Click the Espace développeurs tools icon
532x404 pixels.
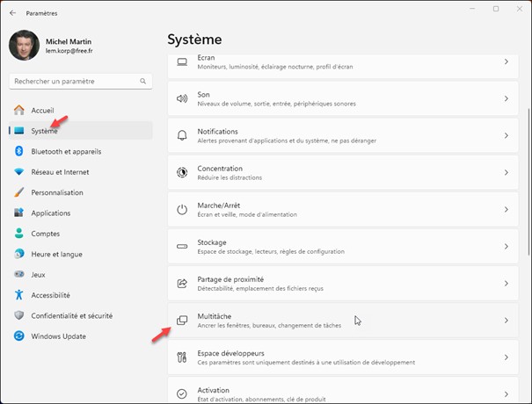pyautogui.click(x=182, y=357)
